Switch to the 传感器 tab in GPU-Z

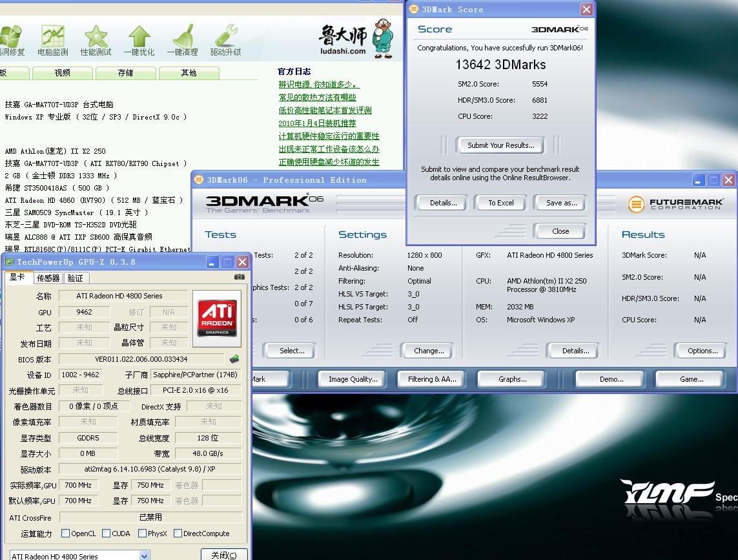click(48, 278)
